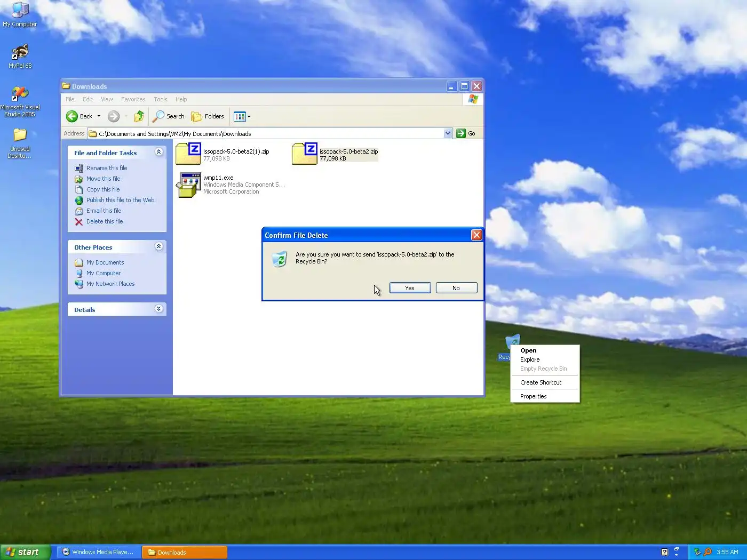Click Rename this file link
This screenshot has height=560, width=747.
point(107,168)
